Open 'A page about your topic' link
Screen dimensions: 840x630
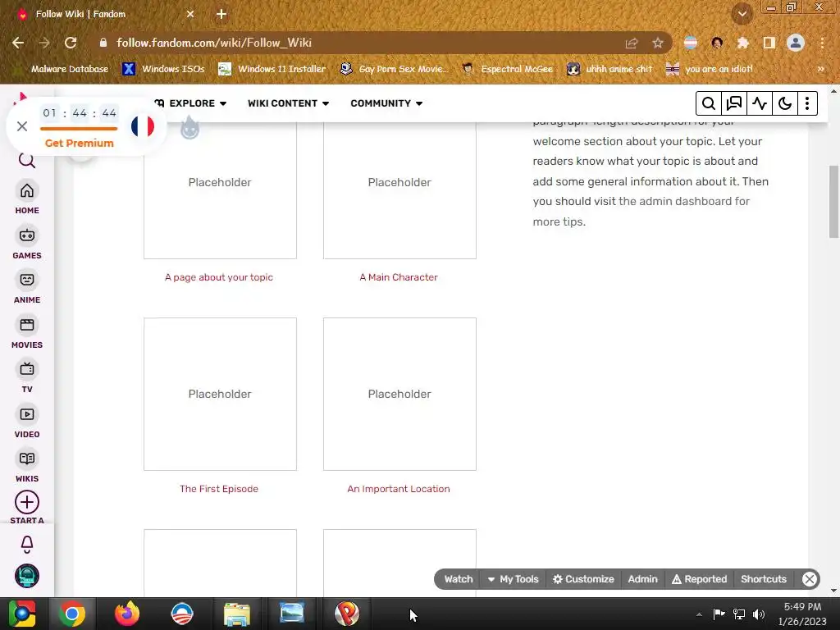(x=218, y=277)
